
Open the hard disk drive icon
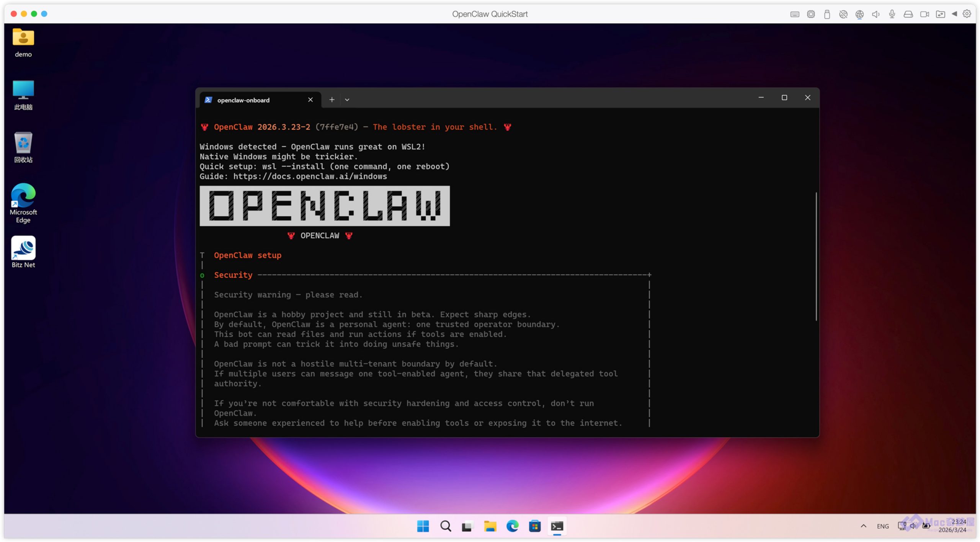908,14
